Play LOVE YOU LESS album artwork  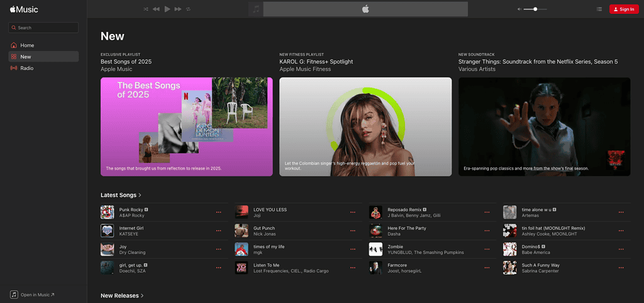click(x=241, y=212)
